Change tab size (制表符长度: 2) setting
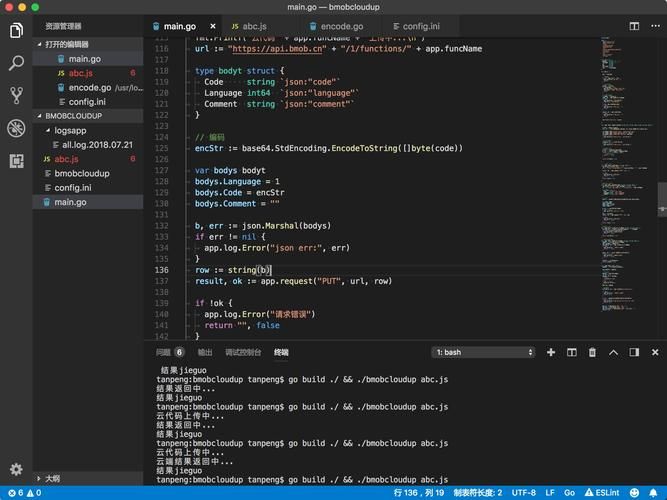The width and height of the screenshot is (667, 500). 477,493
